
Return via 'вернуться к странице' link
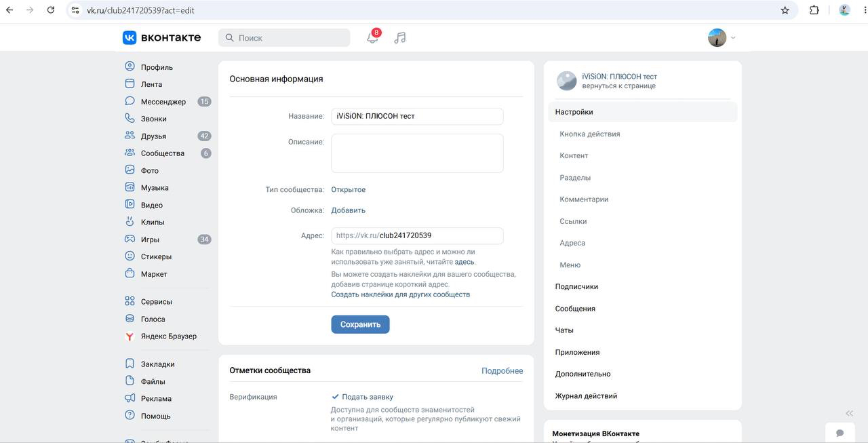[618, 86]
